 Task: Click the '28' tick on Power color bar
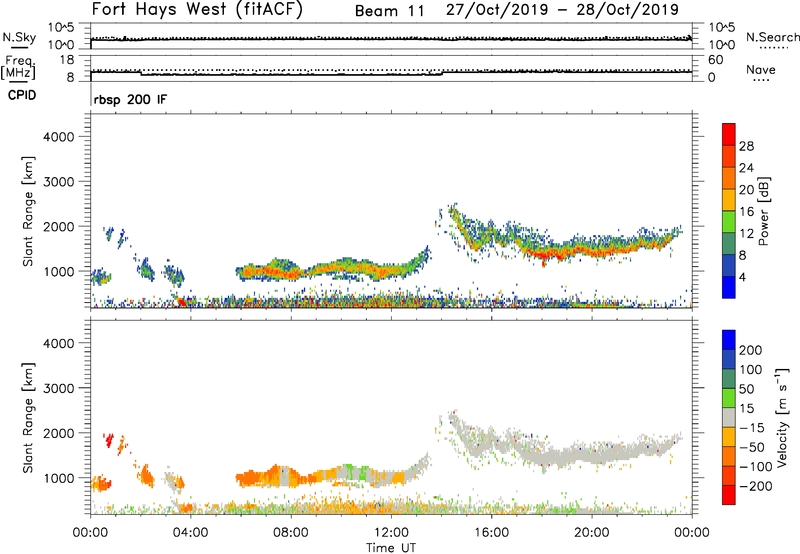746,146
